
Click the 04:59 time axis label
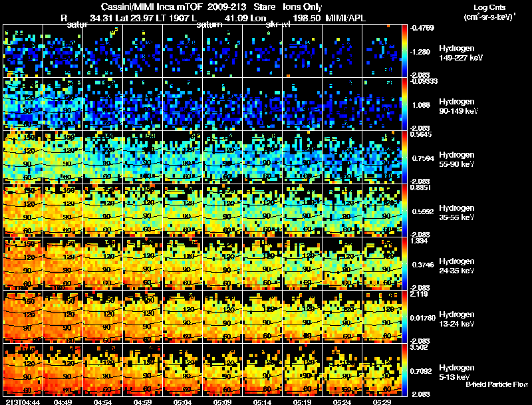coord(142,402)
